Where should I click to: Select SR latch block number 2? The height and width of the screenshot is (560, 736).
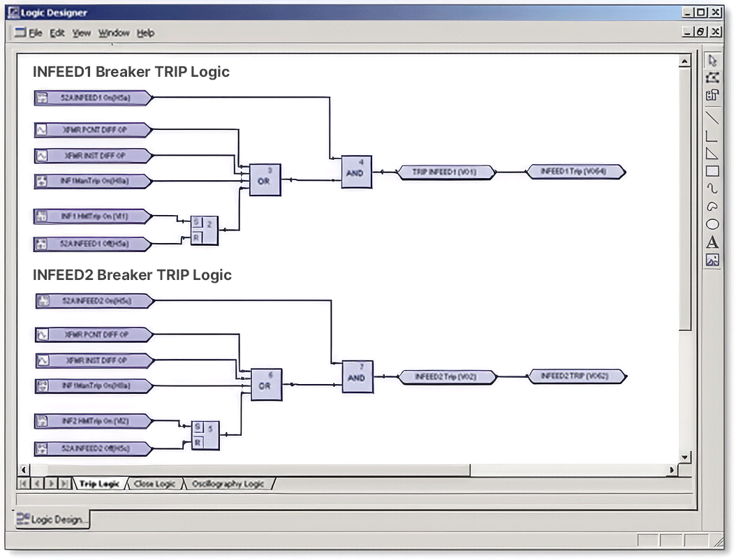205,230
